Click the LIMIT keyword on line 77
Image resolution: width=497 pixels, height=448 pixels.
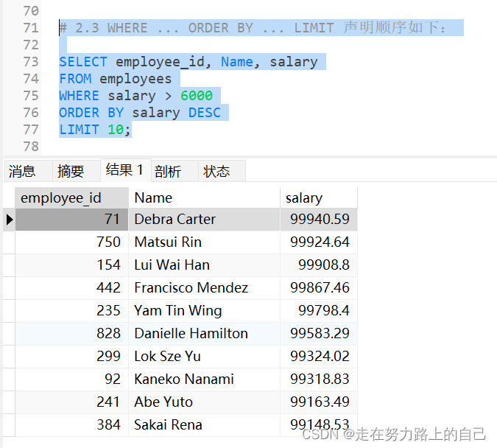(80, 130)
